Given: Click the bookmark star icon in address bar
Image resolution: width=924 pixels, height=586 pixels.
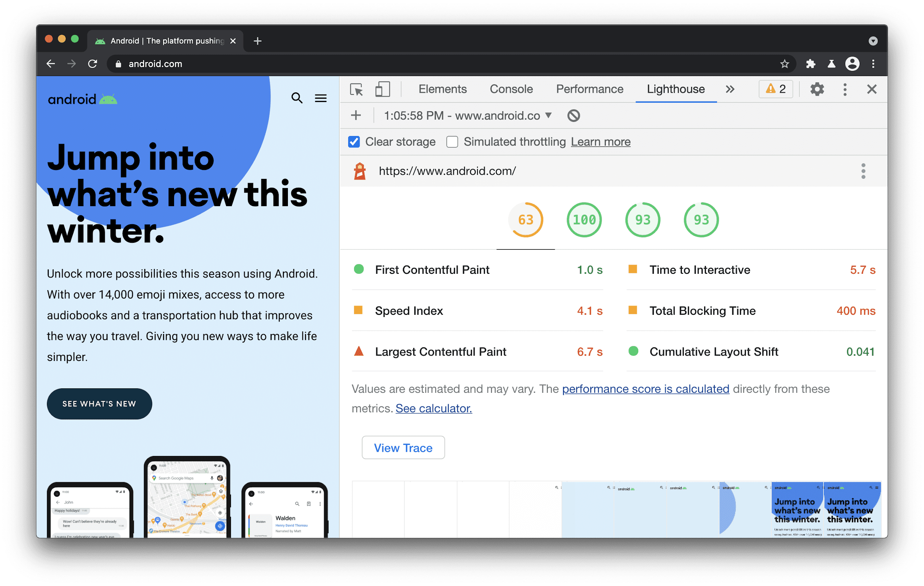Looking at the screenshot, I should [x=786, y=64].
